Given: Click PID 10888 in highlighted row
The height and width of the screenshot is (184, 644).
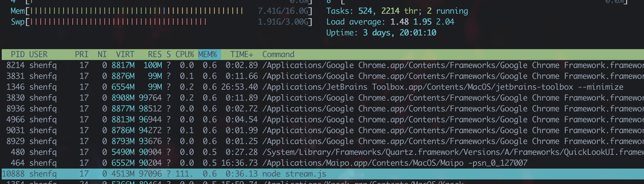Looking at the screenshot, I should click(x=13, y=174).
